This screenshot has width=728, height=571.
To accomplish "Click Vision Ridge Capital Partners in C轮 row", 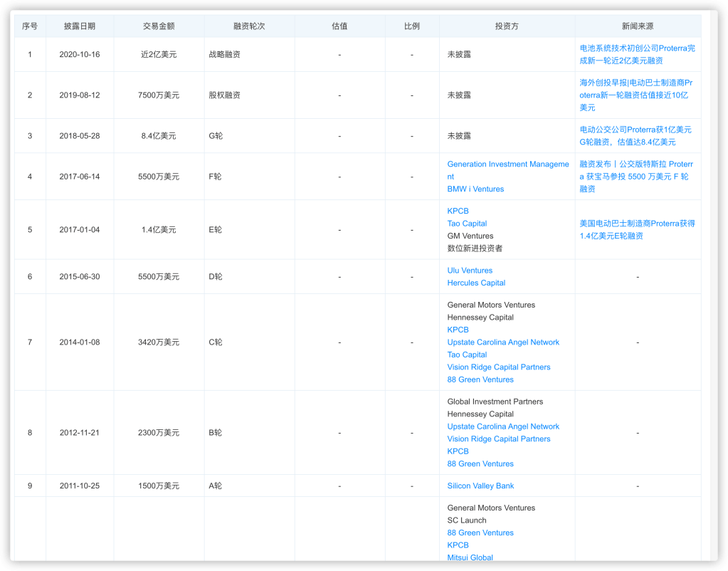I will 498,367.
